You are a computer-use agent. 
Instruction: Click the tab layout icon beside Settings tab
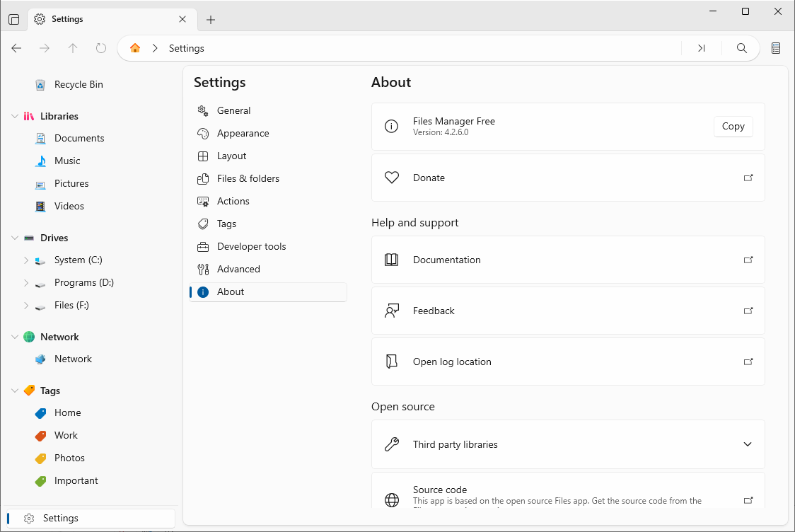pyautogui.click(x=14, y=19)
